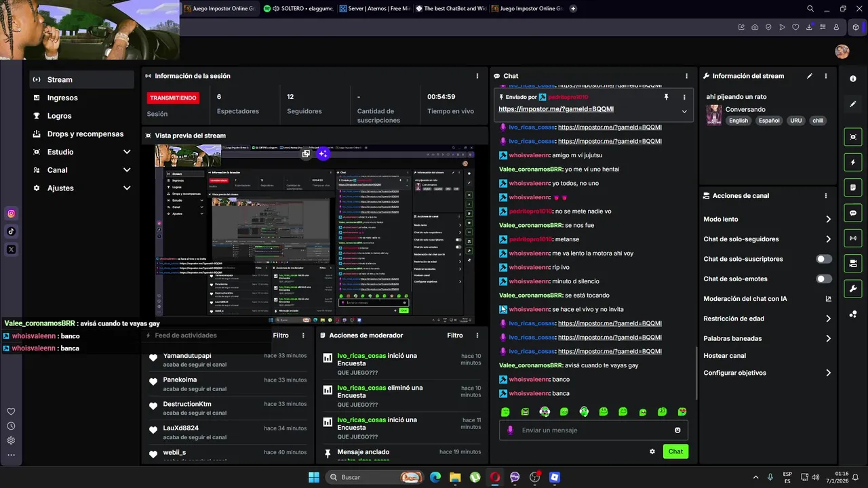Open Restricción de edad options arrow
The width and height of the screenshot is (868, 488).
pyautogui.click(x=828, y=319)
